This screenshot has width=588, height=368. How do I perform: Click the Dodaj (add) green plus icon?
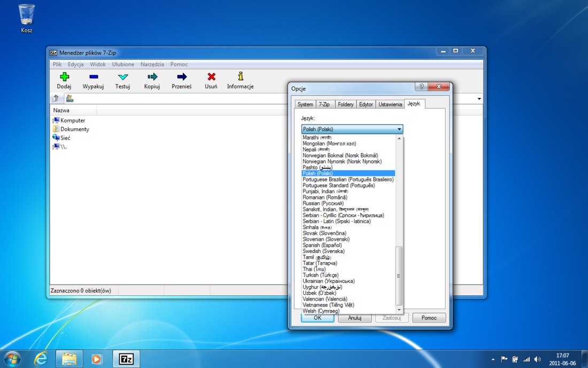pyautogui.click(x=64, y=77)
